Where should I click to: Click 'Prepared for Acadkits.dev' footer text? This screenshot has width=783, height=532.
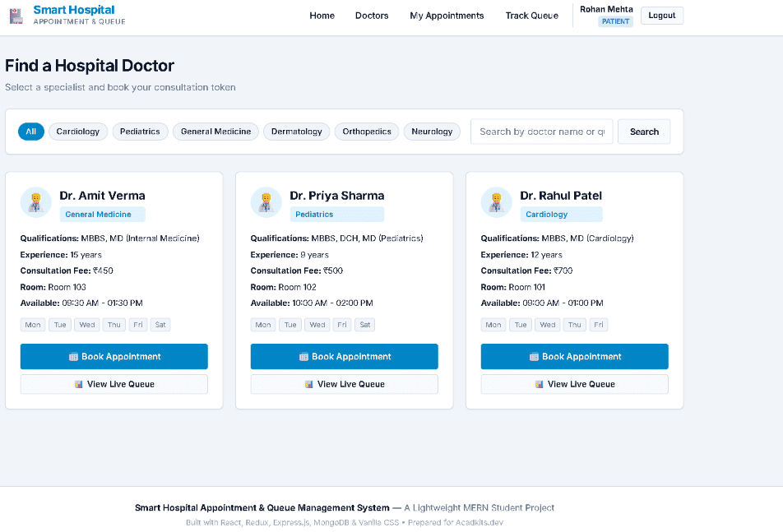tap(456, 522)
